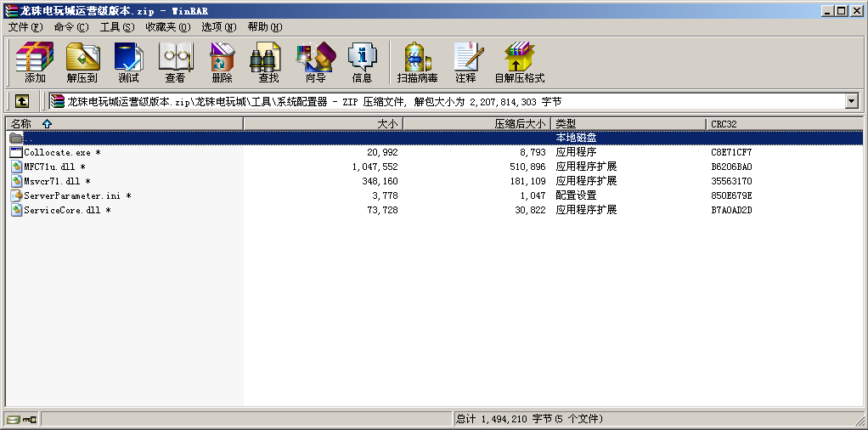Open the 文件 (File) menu
This screenshot has width=868, height=430.
25,27
